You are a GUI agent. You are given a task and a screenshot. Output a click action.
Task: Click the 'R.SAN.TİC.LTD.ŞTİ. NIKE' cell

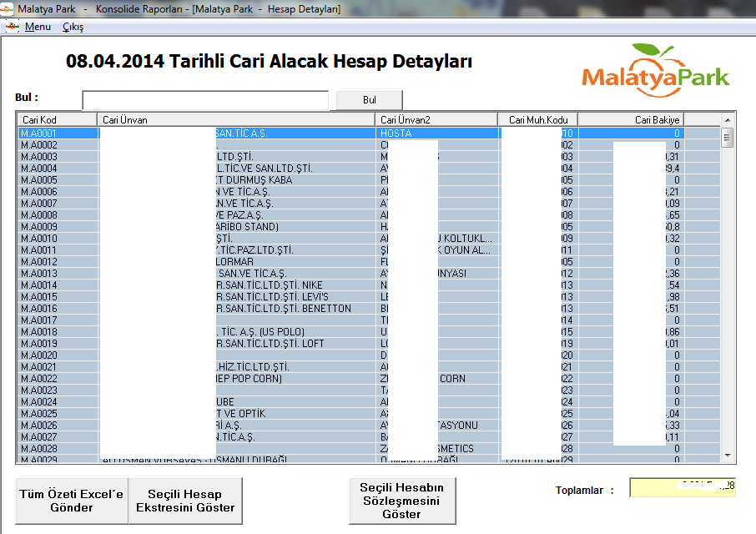coord(270,285)
